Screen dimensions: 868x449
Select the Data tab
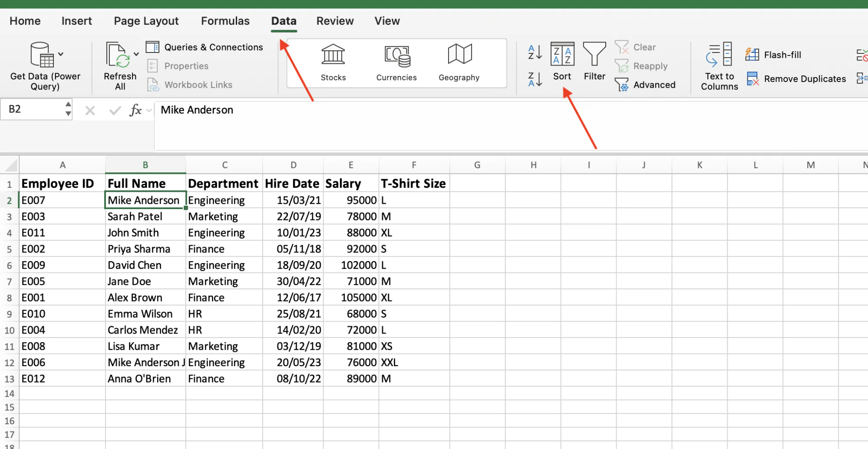pyautogui.click(x=284, y=21)
